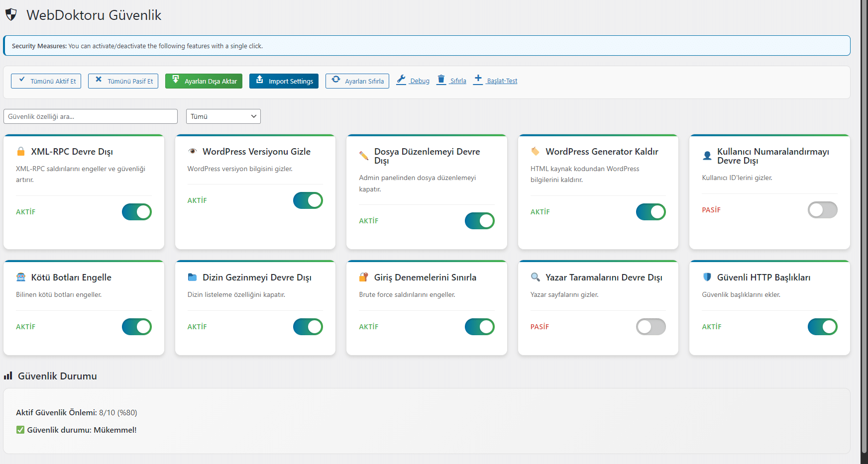Enable Yazar Taramalarını Devre Dışı switch
868x464 pixels.
(x=651, y=327)
